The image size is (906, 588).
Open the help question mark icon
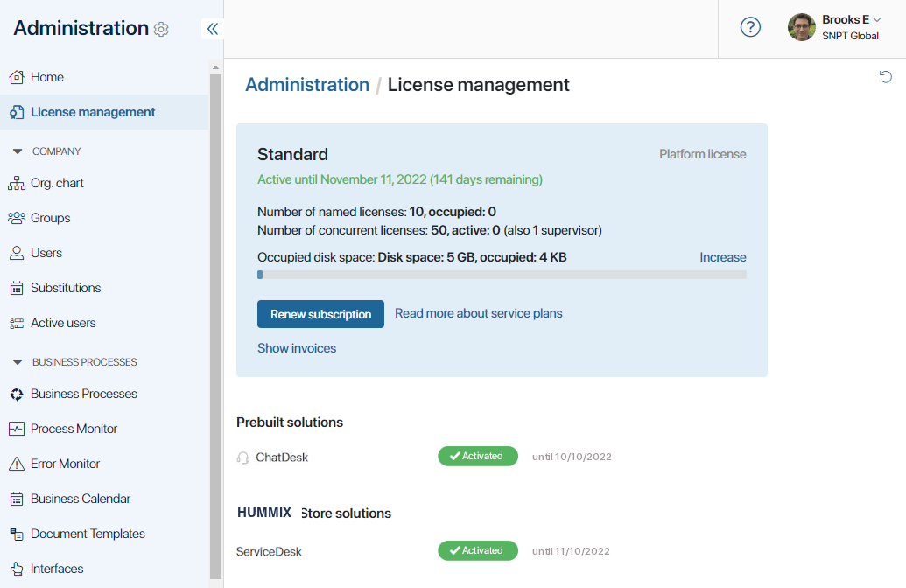coord(750,27)
